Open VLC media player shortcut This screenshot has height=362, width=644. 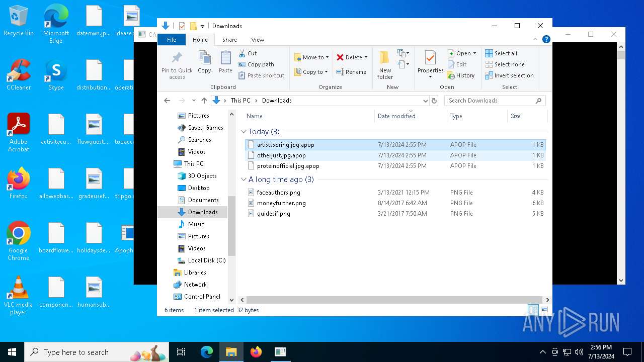tap(18, 296)
